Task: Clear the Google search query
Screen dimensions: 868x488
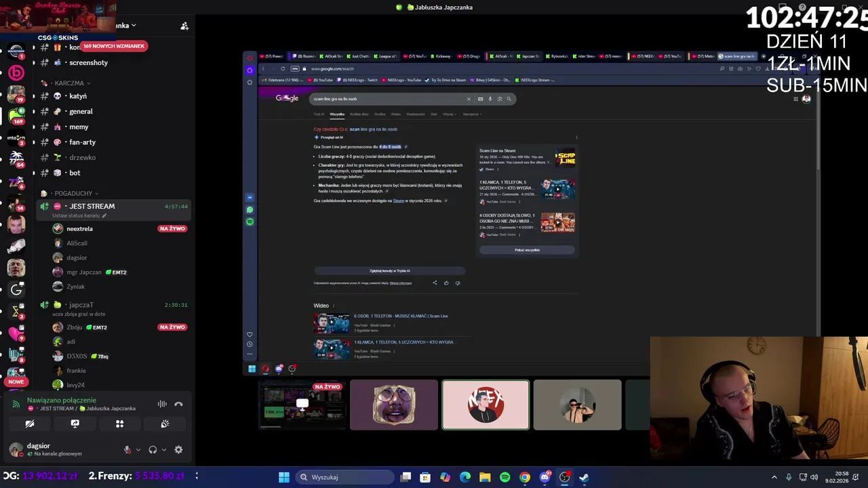Action: [468, 99]
